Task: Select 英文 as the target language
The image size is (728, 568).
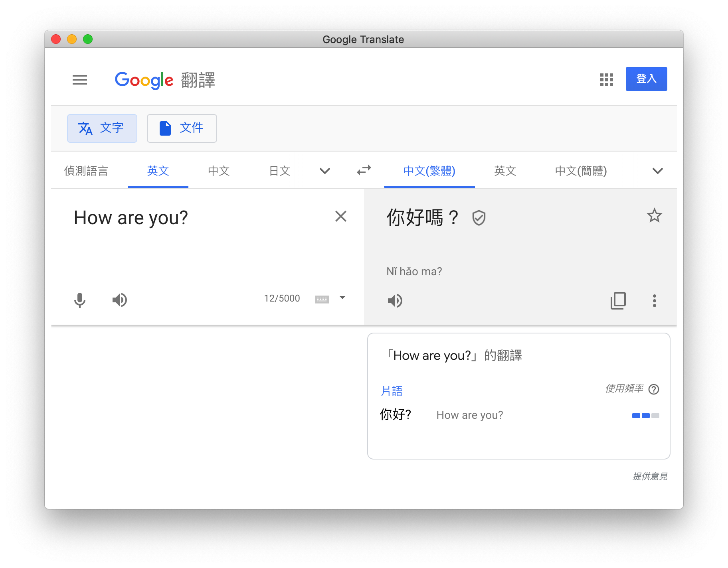Action: (x=505, y=171)
